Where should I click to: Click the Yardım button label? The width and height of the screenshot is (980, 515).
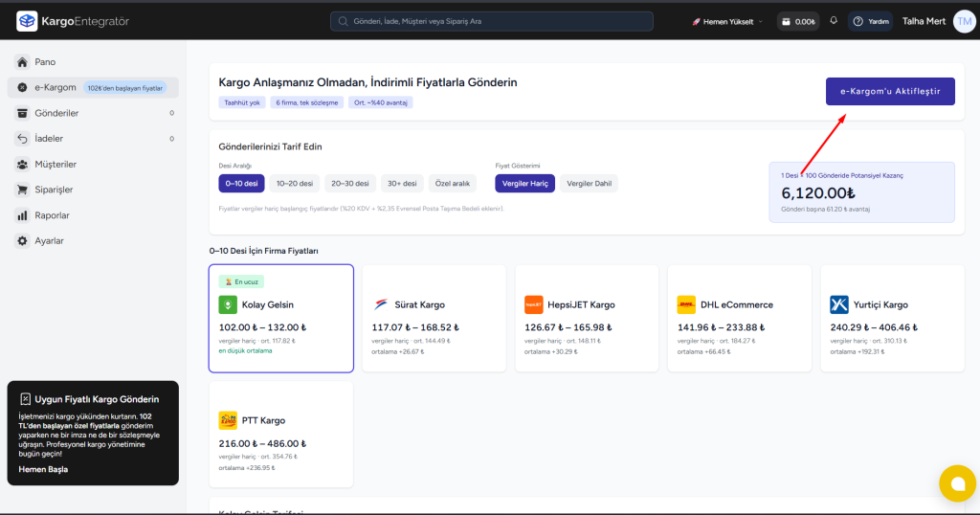pos(879,22)
